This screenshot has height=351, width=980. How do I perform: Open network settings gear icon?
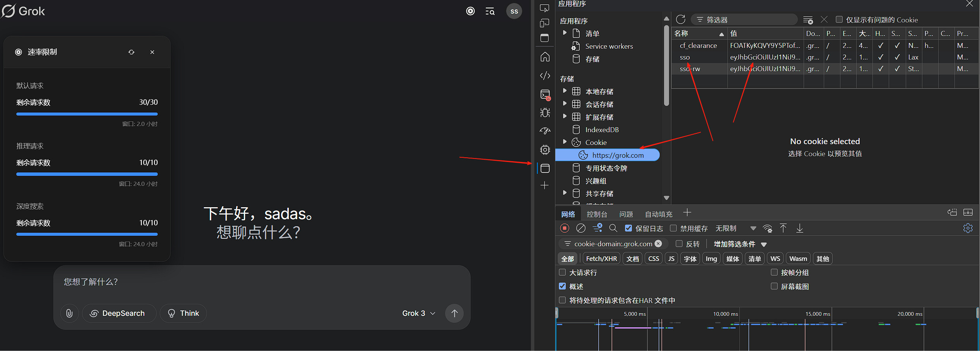(x=968, y=228)
